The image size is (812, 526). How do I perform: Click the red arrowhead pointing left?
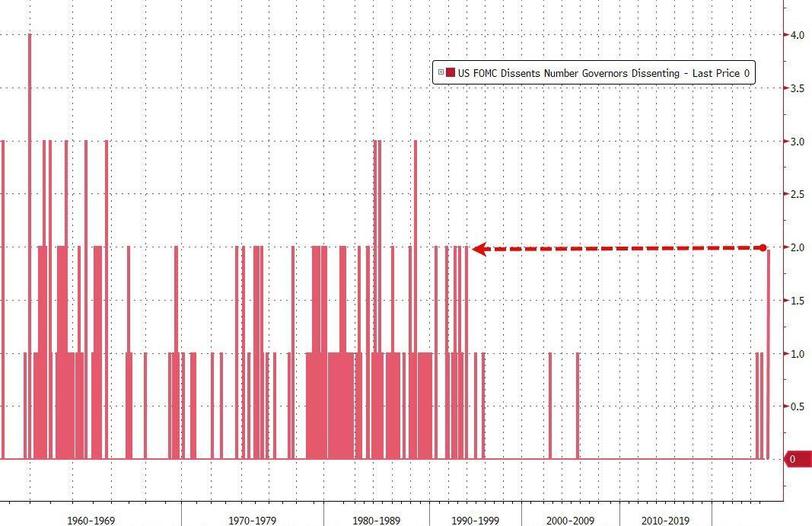point(479,248)
